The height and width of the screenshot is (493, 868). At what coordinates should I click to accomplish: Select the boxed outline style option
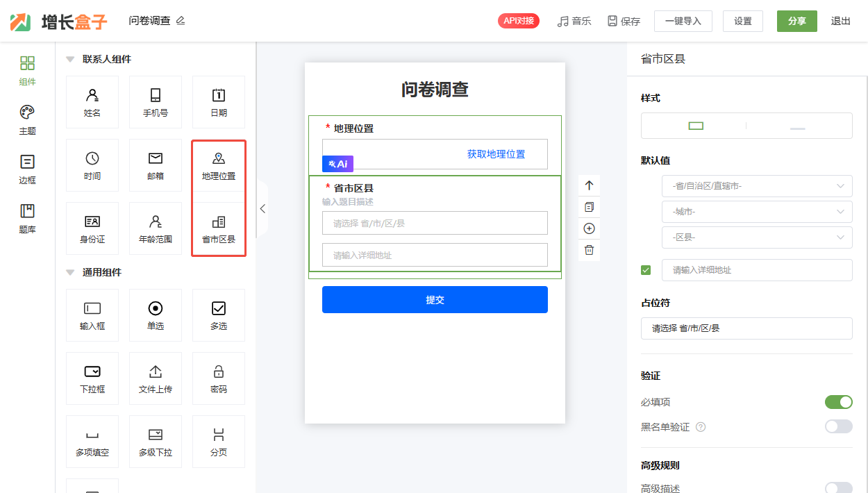click(696, 126)
